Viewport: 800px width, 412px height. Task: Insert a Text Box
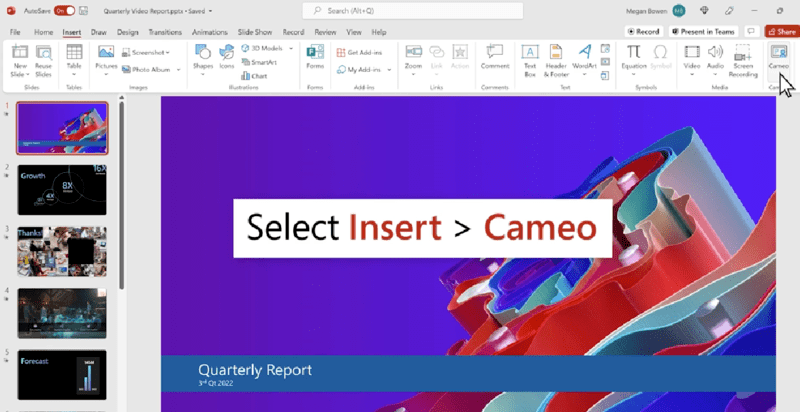pos(530,60)
